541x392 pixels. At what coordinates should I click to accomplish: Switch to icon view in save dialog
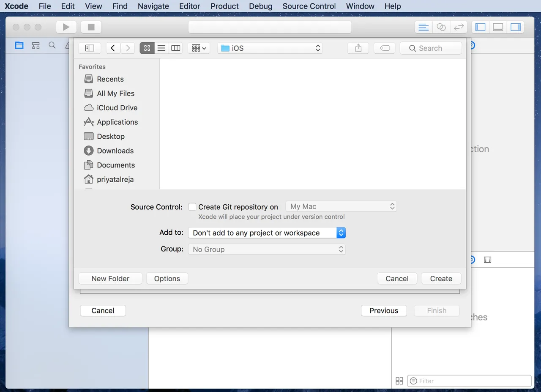147,48
